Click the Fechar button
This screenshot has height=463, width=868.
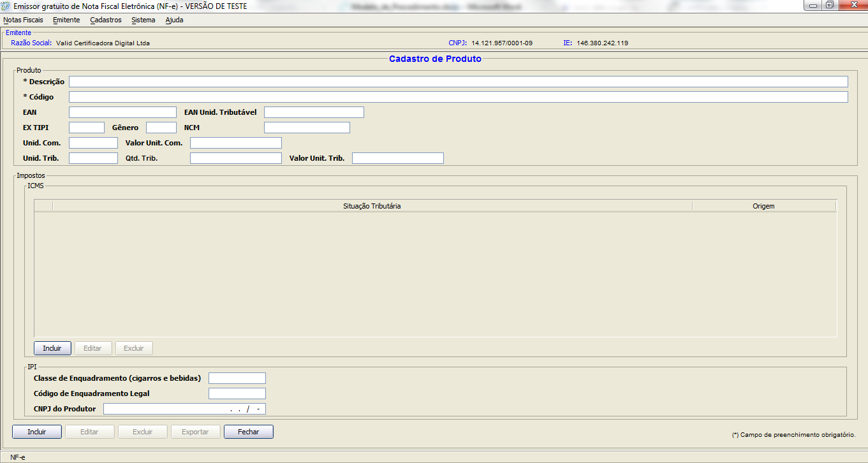[x=249, y=432]
